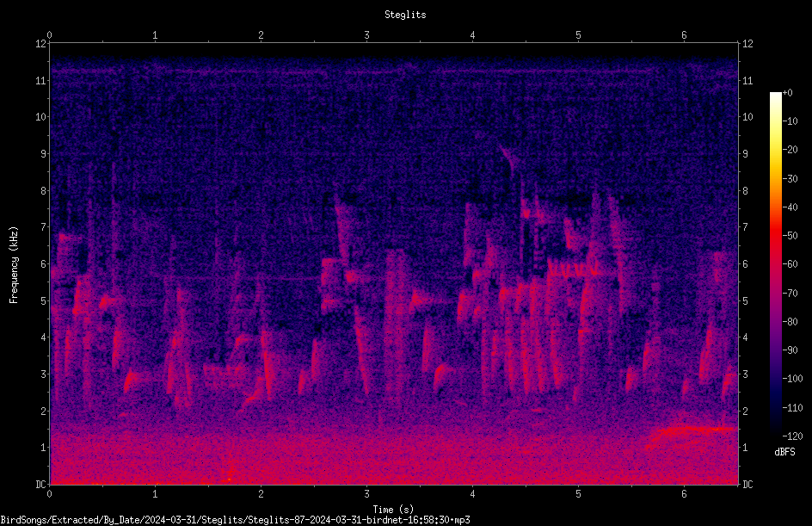
Task: Click the thin chirp near 9 kHz
Action: point(507,158)
